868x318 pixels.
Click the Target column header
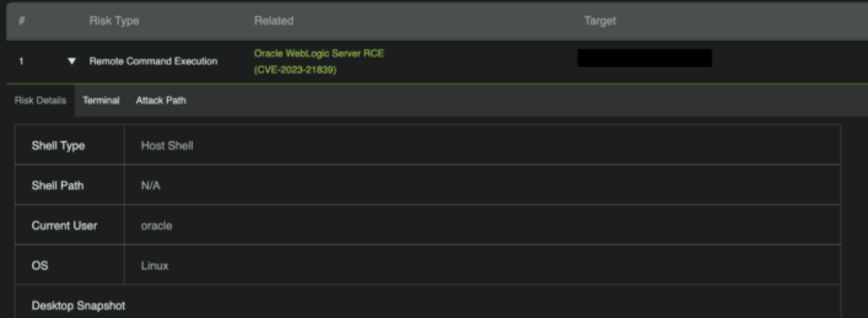pyautogui.click(x=600, y=21)
